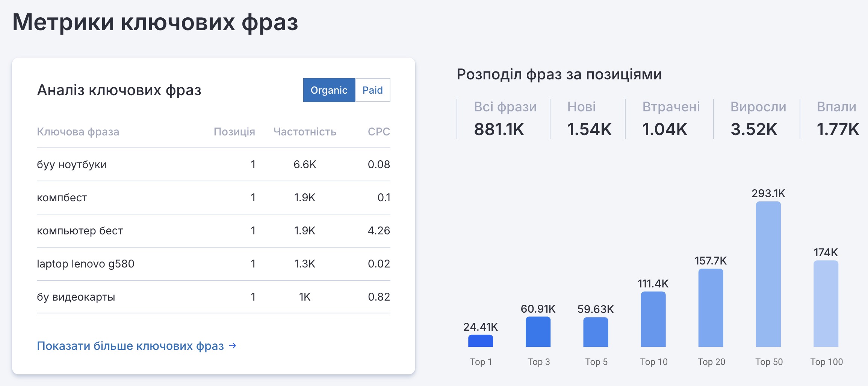Click the 'компьютер бест' keyword
This screenshot has height=386, width=868.
[80, 231]
